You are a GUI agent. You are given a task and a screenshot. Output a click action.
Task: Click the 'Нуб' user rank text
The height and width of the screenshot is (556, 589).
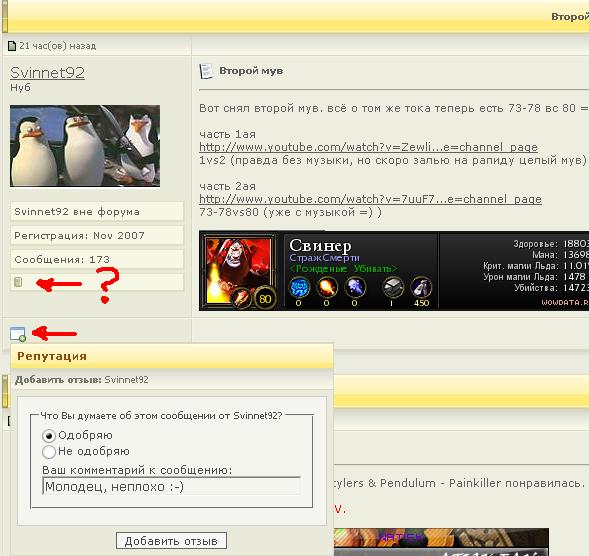[20, 88]
